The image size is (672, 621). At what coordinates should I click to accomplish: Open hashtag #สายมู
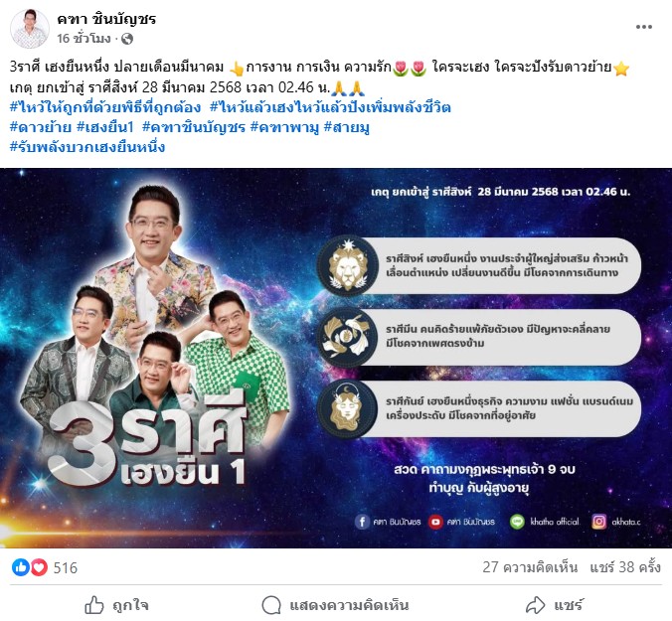pos(347,127)
